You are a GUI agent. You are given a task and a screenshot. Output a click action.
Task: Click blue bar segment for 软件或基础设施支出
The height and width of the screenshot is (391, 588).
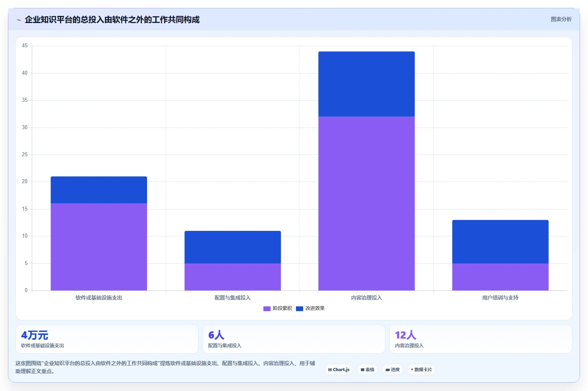99,190
